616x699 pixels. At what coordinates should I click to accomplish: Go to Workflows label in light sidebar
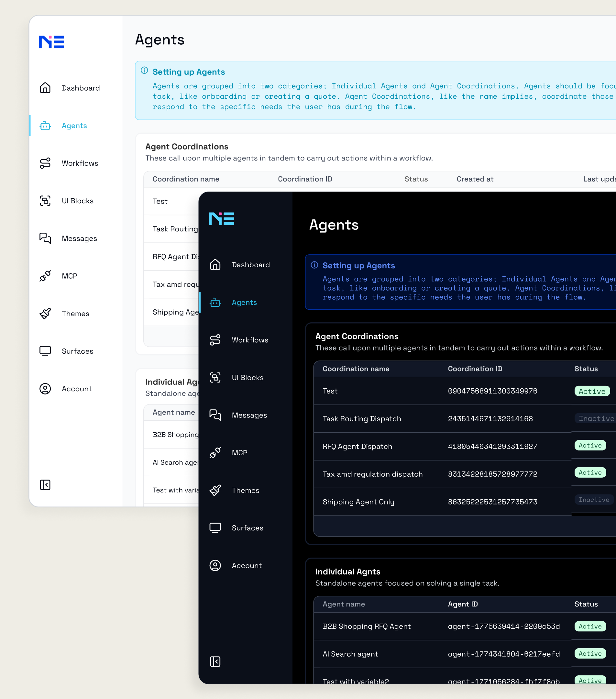pyautogui.click(x=80, y=163)
